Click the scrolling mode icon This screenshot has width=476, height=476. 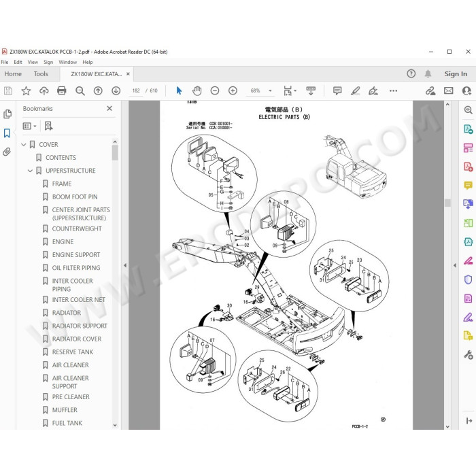click(x=311, y=90)
